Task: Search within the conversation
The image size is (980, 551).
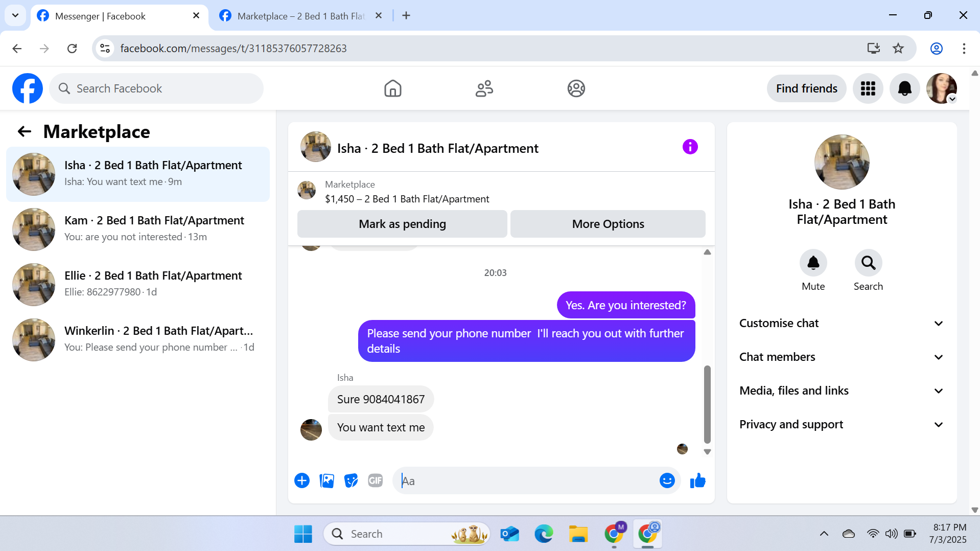Action: pos(868,263)
